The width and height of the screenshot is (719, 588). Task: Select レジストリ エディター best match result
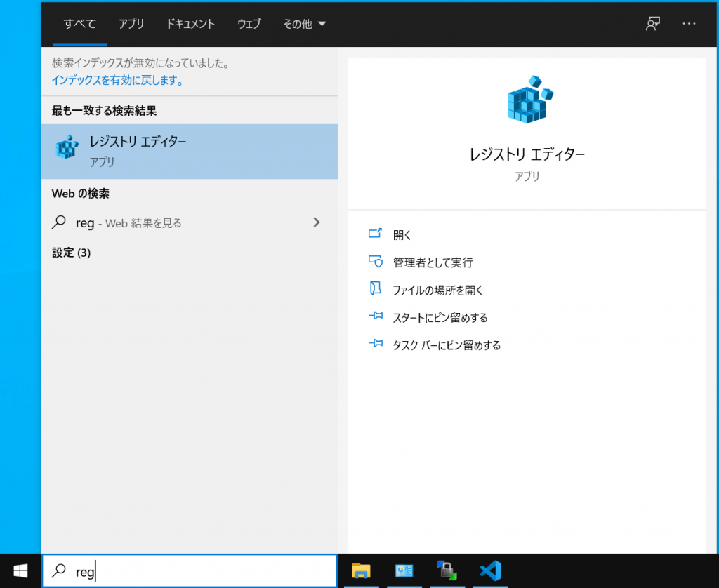click(190, 152)
